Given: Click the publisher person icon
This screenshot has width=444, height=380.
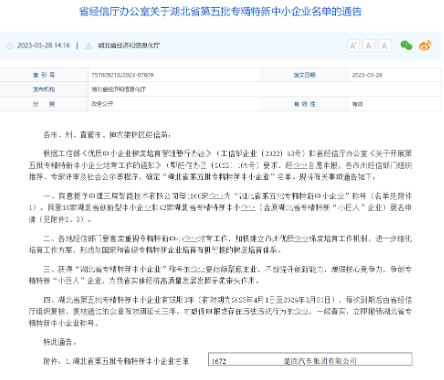Looking at the screenshot, I should click(x=89, y=46).
